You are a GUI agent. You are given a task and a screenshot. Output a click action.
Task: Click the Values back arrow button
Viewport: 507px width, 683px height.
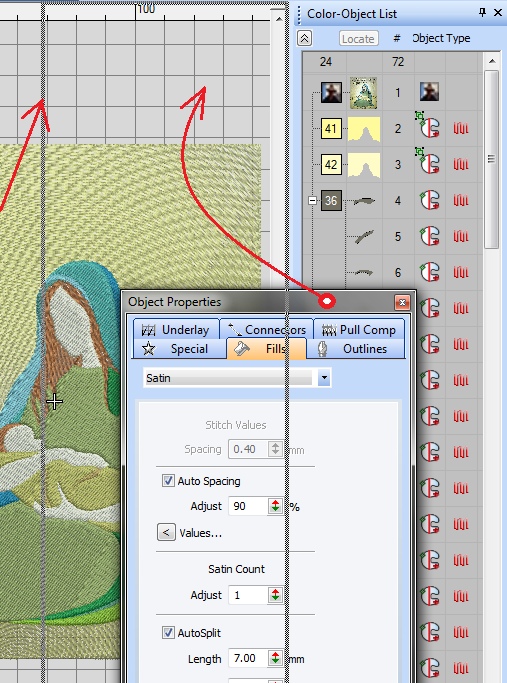(x=166, y=532)
